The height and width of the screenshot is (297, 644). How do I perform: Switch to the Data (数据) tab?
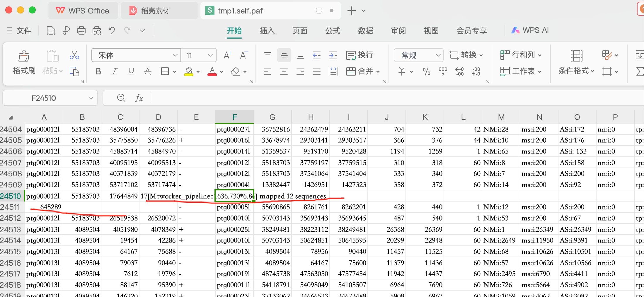click(365, 30)
